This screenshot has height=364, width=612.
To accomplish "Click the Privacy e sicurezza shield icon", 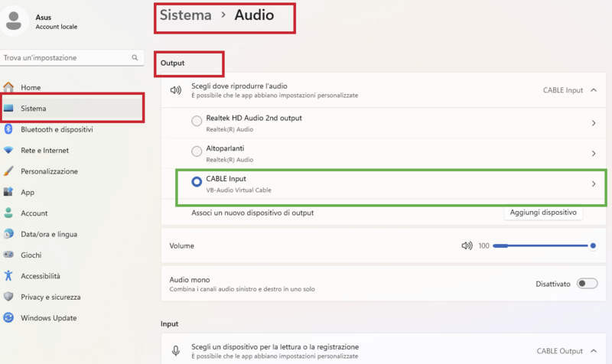I will pos(8,297).
